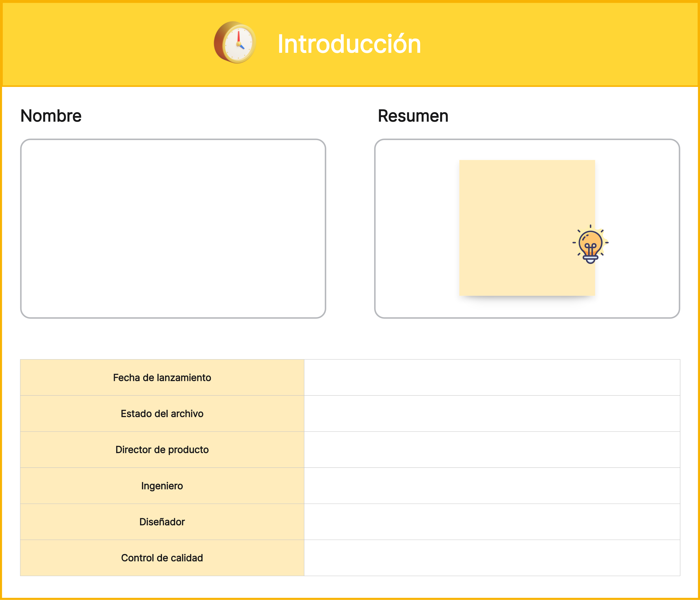Select the Director de producto label cell
Screen dimensions: 700x600
(162, 450)
